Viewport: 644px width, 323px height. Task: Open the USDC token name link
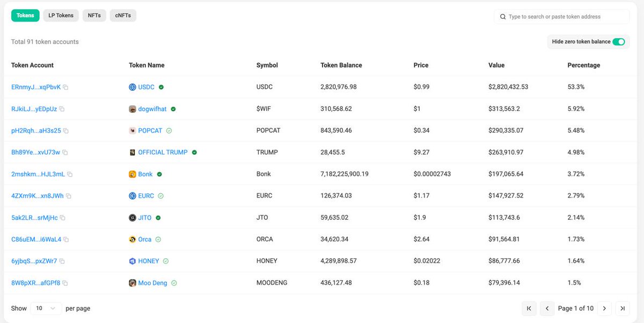click(x=147, y=87)
